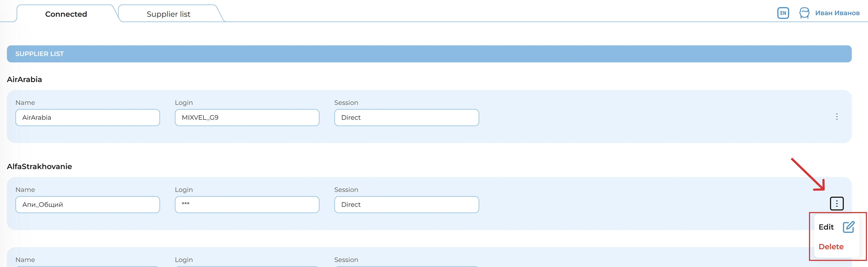Select Delete in the context menu
Viewport: 868px width, 267px height.
(x=831, y=247)
